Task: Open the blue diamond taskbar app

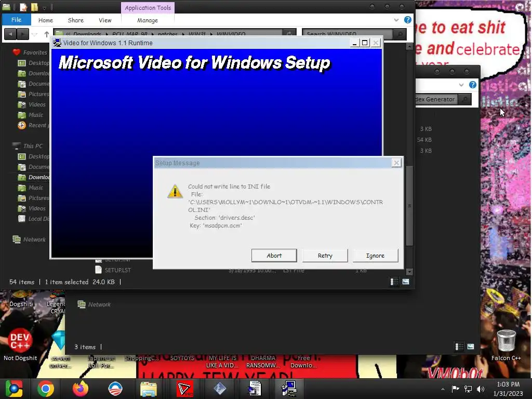Action: (x=220, y=389)
